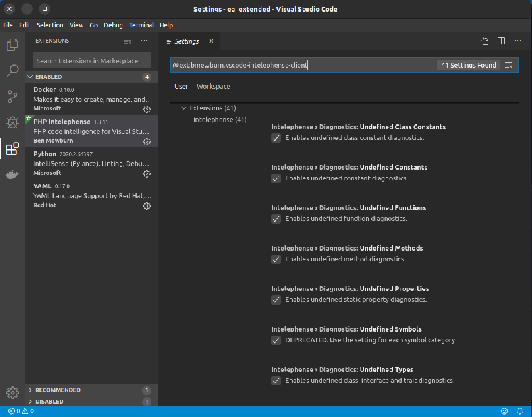Open the Selection menu
532x417 pixels.
50,25
